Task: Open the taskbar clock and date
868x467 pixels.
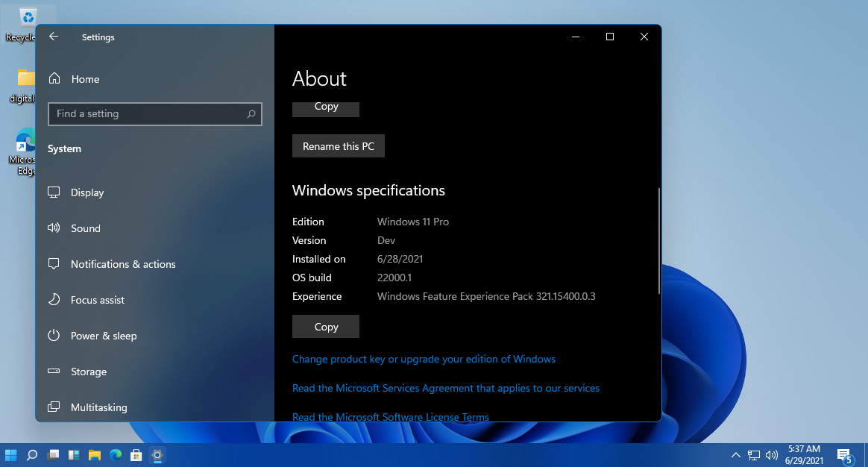Action: coord(804,455)
